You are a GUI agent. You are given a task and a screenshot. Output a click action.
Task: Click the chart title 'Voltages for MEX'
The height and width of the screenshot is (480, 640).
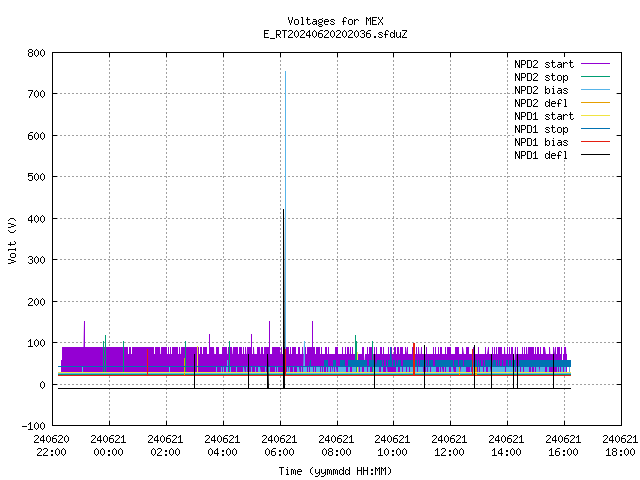335,21
